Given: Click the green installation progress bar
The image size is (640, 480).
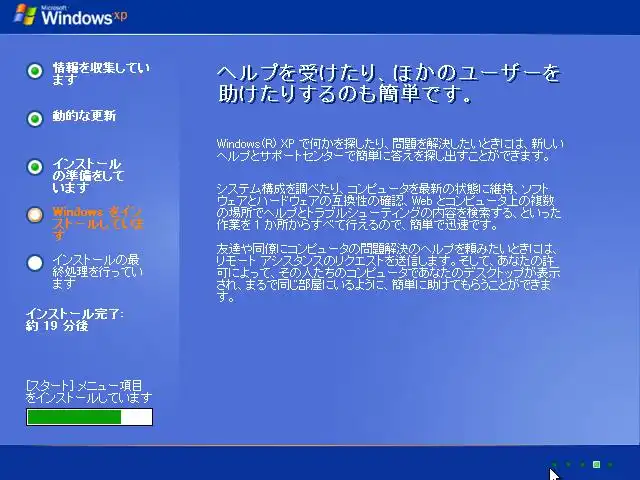Looking at the screenshot, I should coord(89,417).
